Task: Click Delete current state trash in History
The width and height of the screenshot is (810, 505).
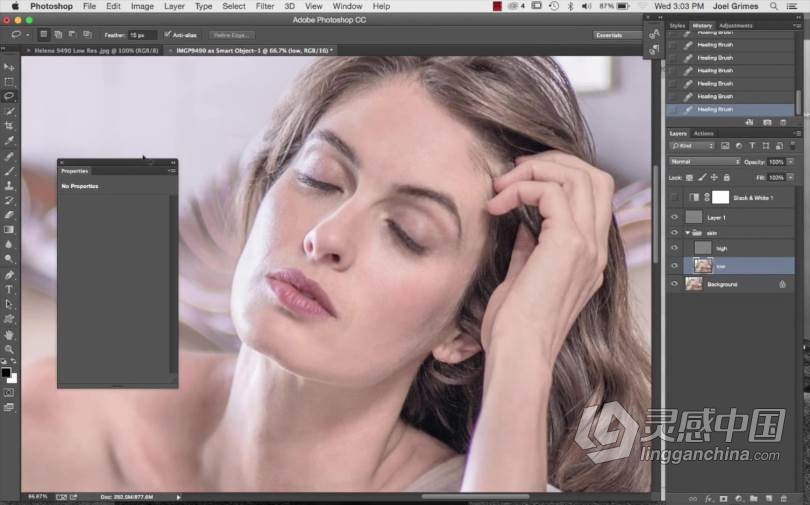Action: click(x=783, y=122)
